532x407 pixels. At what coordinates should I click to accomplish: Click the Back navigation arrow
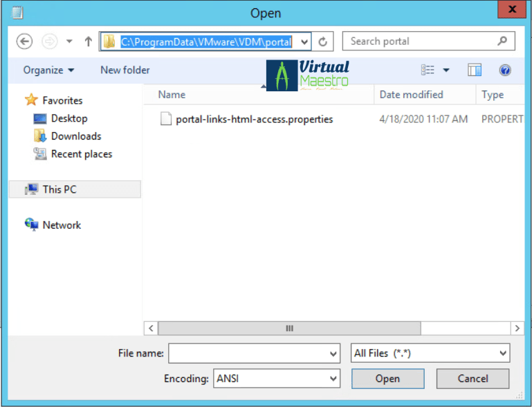click(x=24, y=41)
